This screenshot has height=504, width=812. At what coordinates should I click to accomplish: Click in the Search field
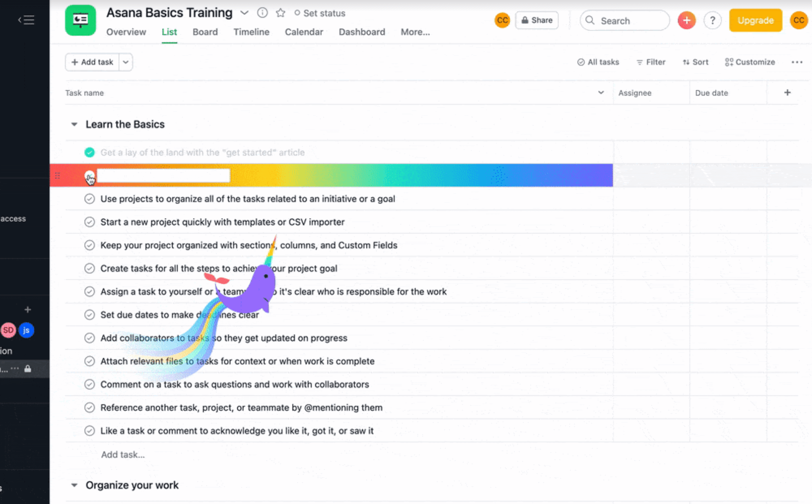pos(625,20)
